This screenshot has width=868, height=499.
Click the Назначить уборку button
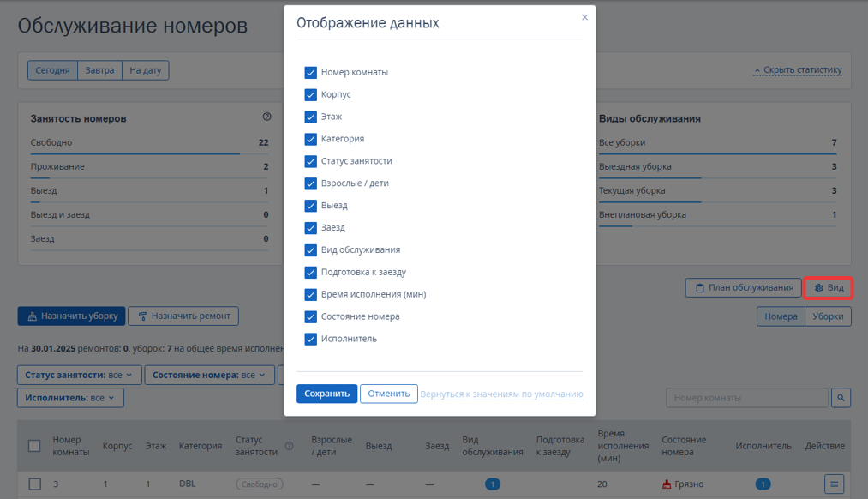pyautogui.click(x=71, y=316)
